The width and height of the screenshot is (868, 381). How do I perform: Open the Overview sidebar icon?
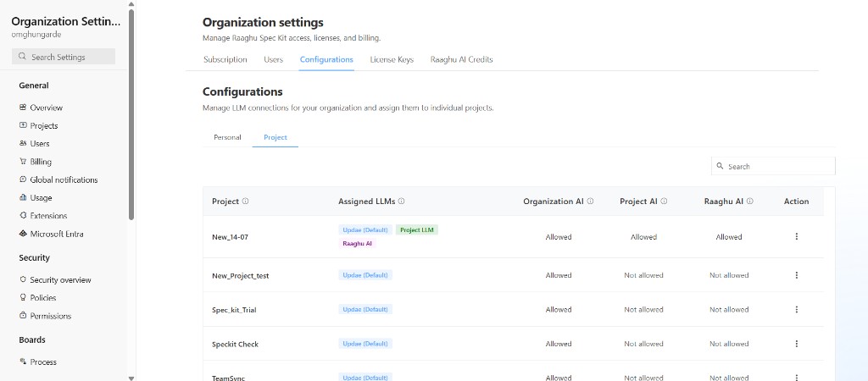pos(23,108)
